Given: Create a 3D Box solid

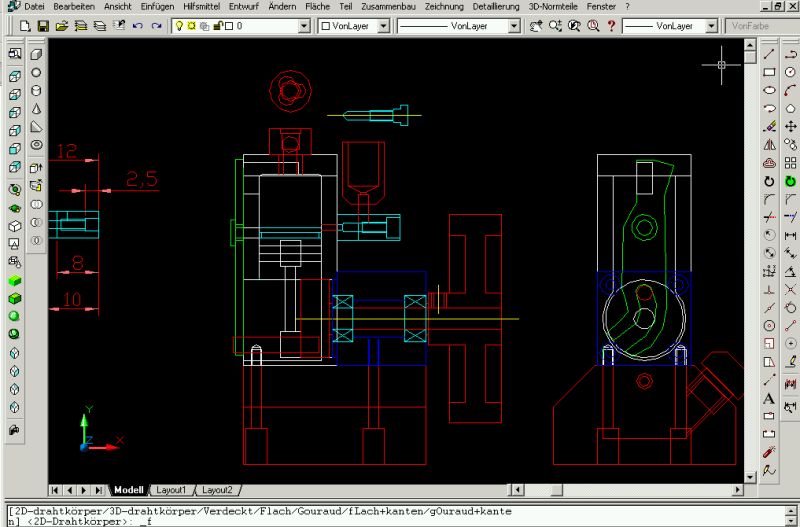Looking at the screenshot, I should [x=36, y=54].
